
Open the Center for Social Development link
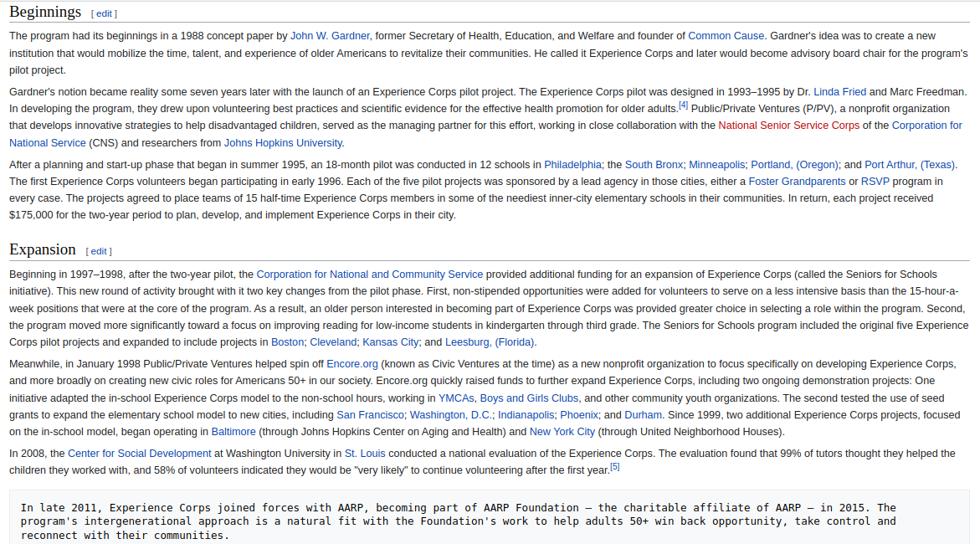coord(140,454)
